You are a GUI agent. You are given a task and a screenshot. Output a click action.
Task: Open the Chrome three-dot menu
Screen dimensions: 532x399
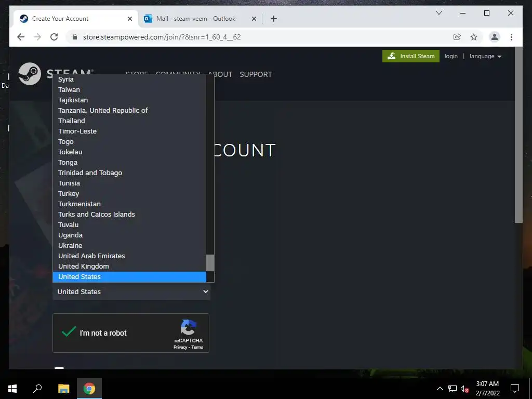tap(511, 37)
